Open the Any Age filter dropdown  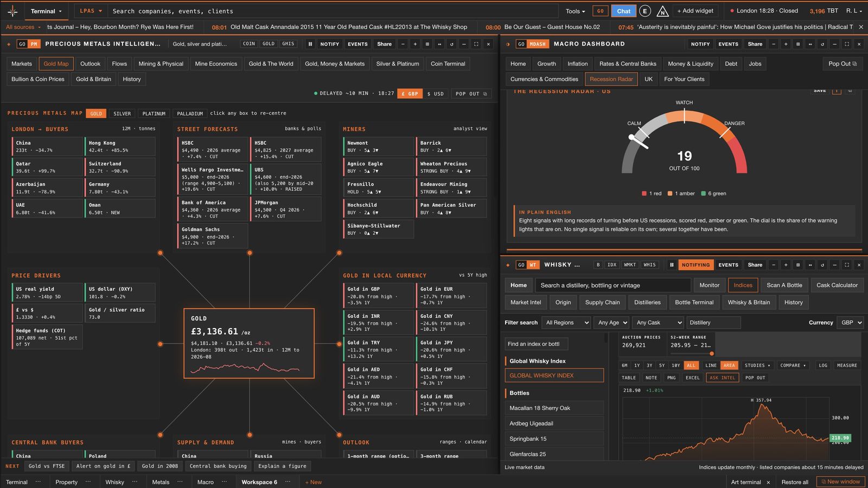[612, 323]
